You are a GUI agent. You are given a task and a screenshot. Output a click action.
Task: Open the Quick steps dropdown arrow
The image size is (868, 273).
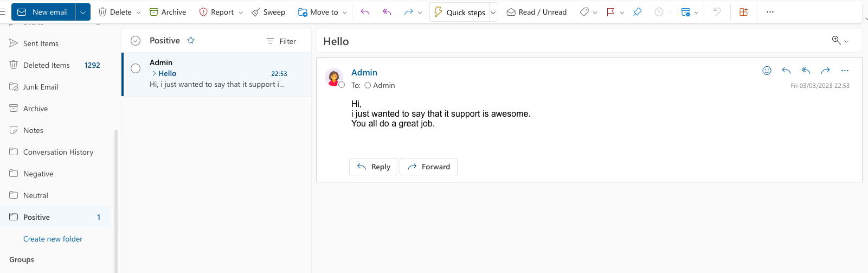[493, 12]
